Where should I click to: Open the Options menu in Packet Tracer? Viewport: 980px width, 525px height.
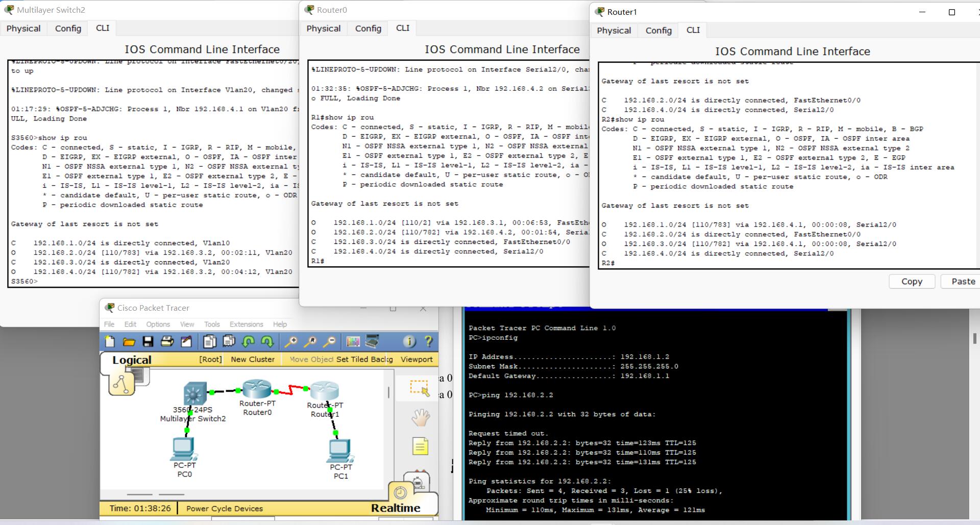coord(158,324)
